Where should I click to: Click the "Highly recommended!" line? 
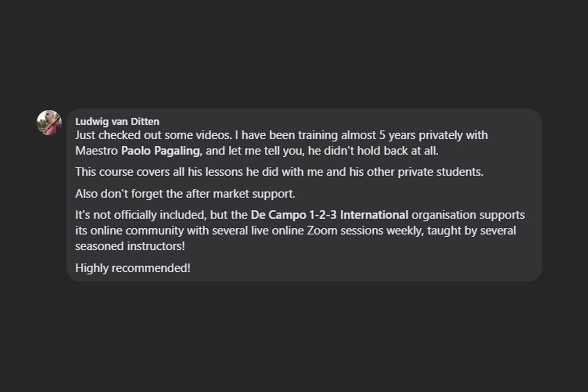pos(133,268)
